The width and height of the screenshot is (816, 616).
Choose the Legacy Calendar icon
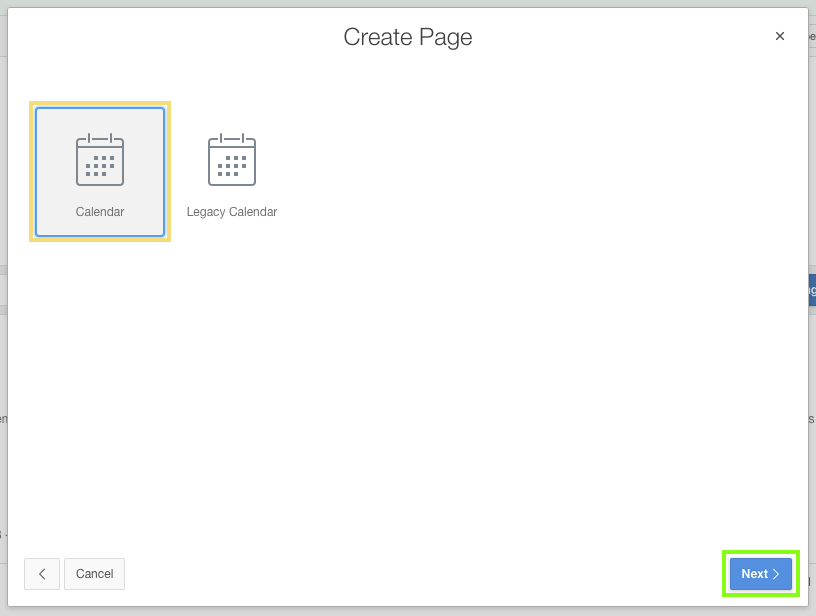232,160
